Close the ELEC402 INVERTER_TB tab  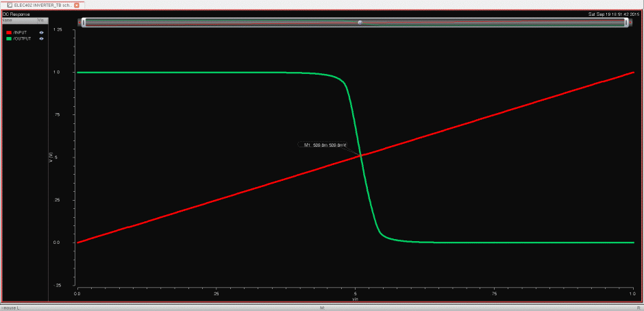77,5
